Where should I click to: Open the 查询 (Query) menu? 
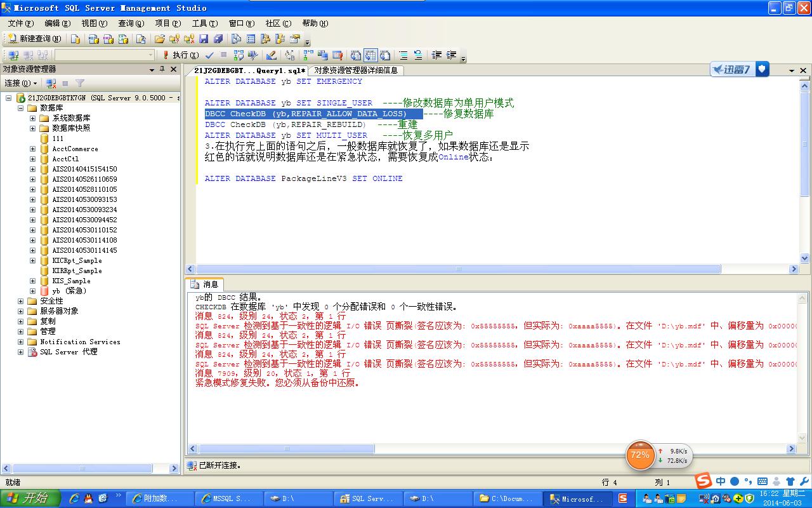(x=131, y=23)
